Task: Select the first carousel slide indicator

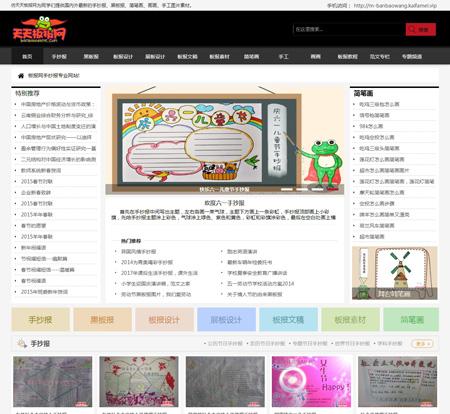Action: pos(287,189)
